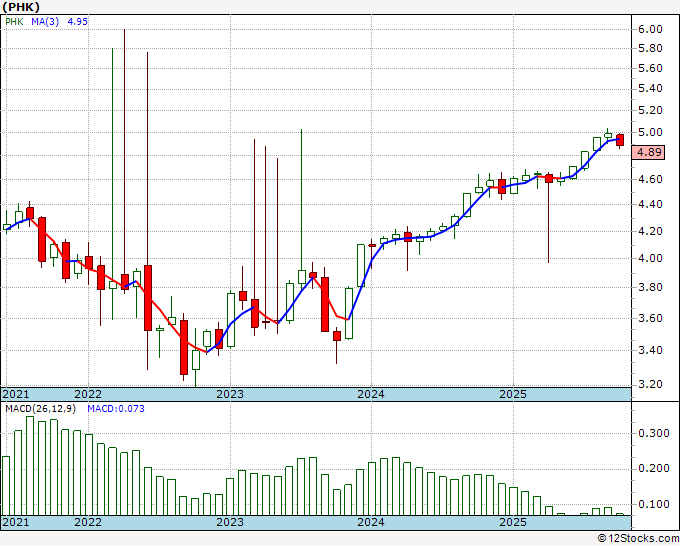Click the 5.00 price axis label
Viewport: 680px width, 546px height.
pyautogui.click(x=650, y=132)
